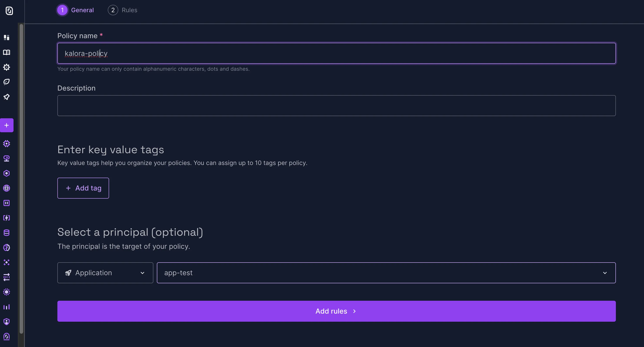Click the pin icon in the sidebar
The image size is (644, 347).
(7, 97)
